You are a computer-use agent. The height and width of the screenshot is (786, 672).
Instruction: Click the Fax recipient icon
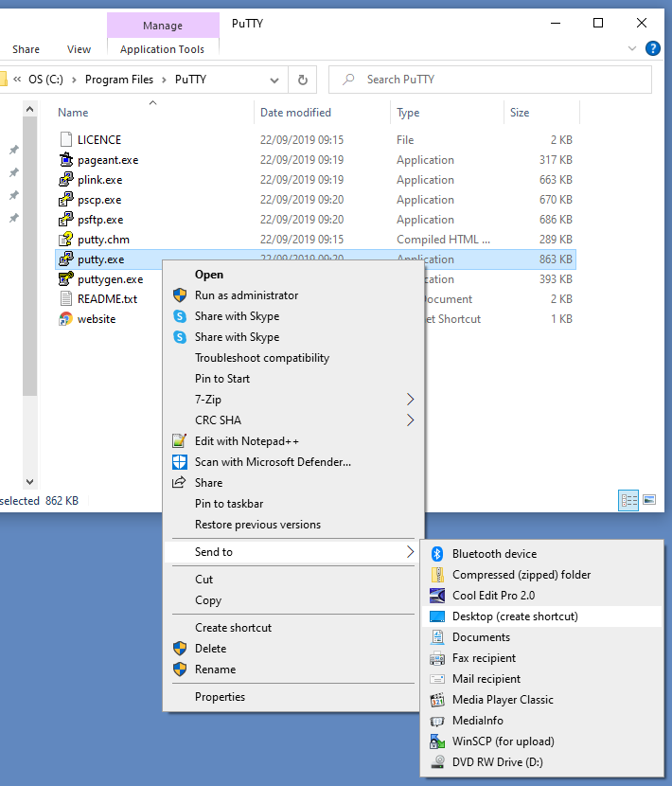[437, 657]
